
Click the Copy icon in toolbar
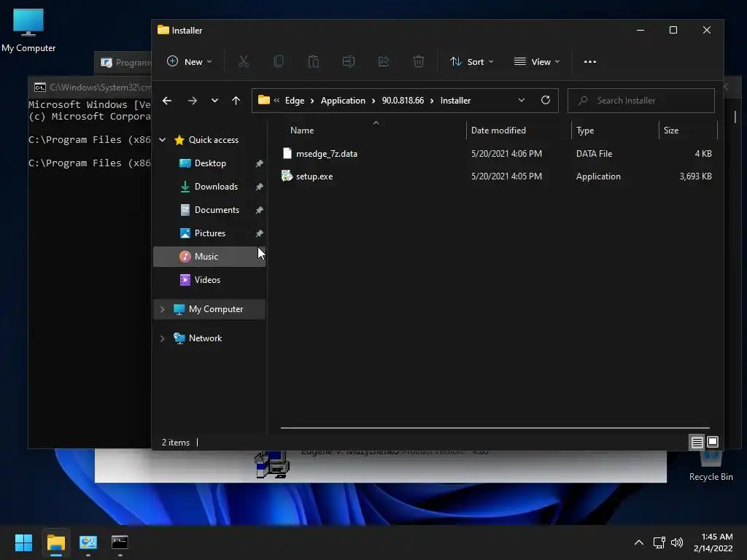click(279, 61)
